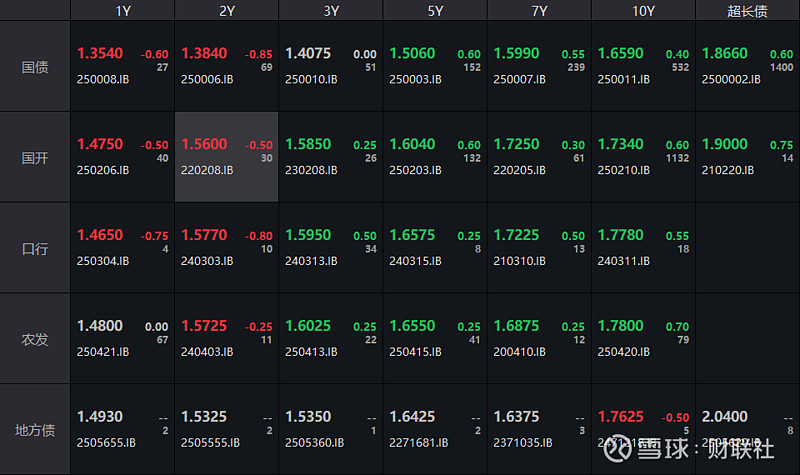Click the 1Y column header

[122, 10]
